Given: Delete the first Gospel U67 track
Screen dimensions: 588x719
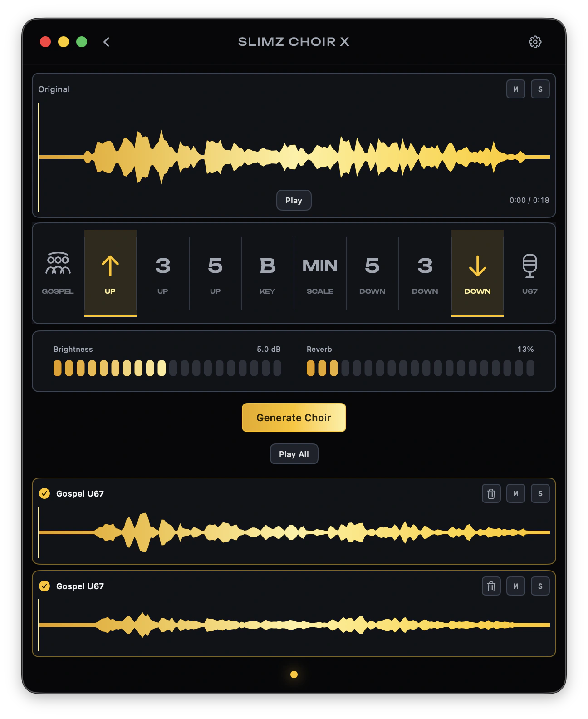Looking at the screenshot, I should (x=491, y=493).
